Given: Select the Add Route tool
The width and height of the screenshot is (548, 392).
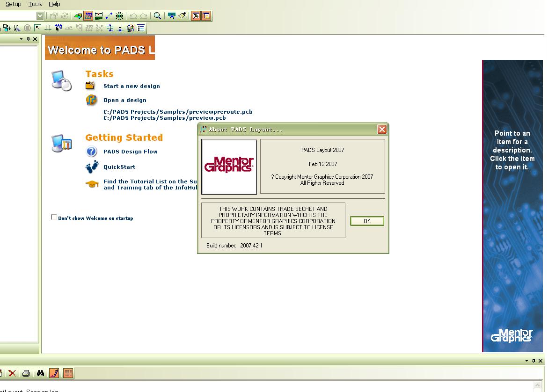Looking at the screenshot, I should [58, 28].
